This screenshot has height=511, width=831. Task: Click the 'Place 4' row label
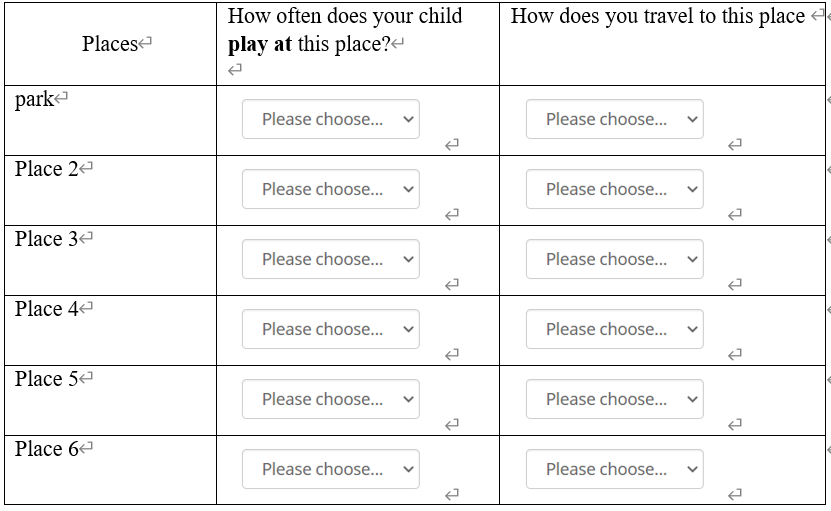click(46, 309)
